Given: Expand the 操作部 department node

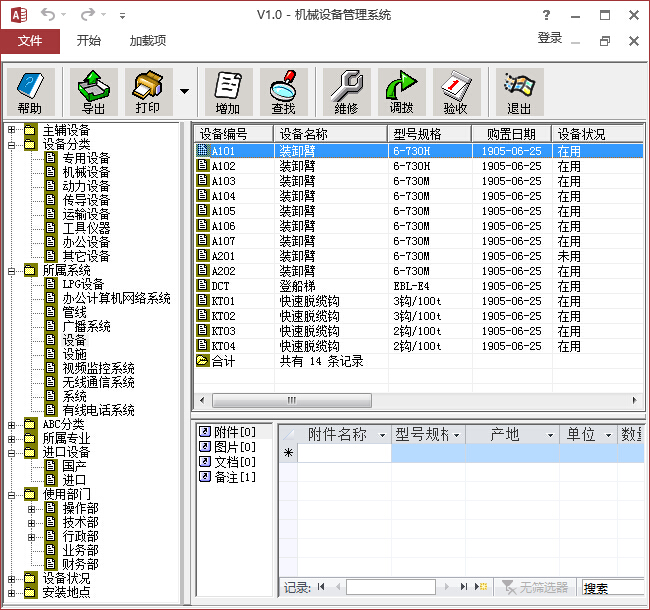Looking at the screenshot, I should (x=32, y=509).
